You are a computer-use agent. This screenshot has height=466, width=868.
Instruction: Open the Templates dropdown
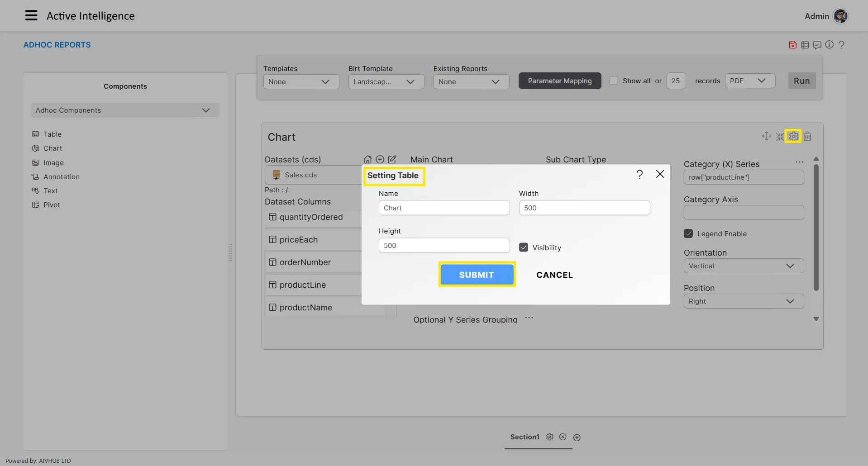tap(301, 82)
